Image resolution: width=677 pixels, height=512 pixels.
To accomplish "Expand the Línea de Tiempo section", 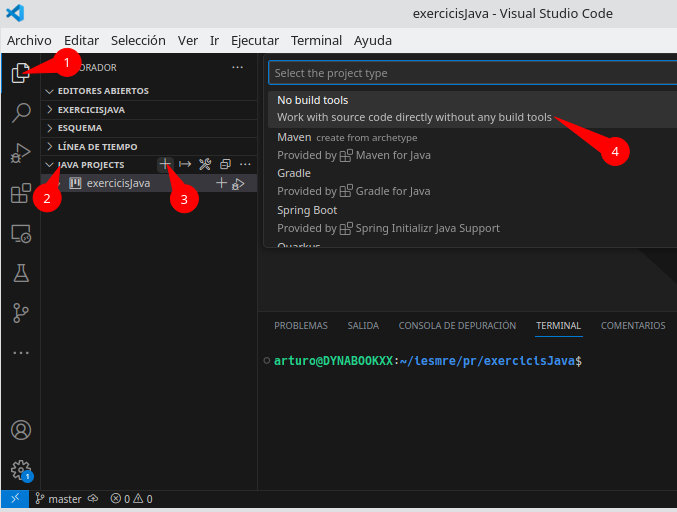I will (x=149, y=147).
